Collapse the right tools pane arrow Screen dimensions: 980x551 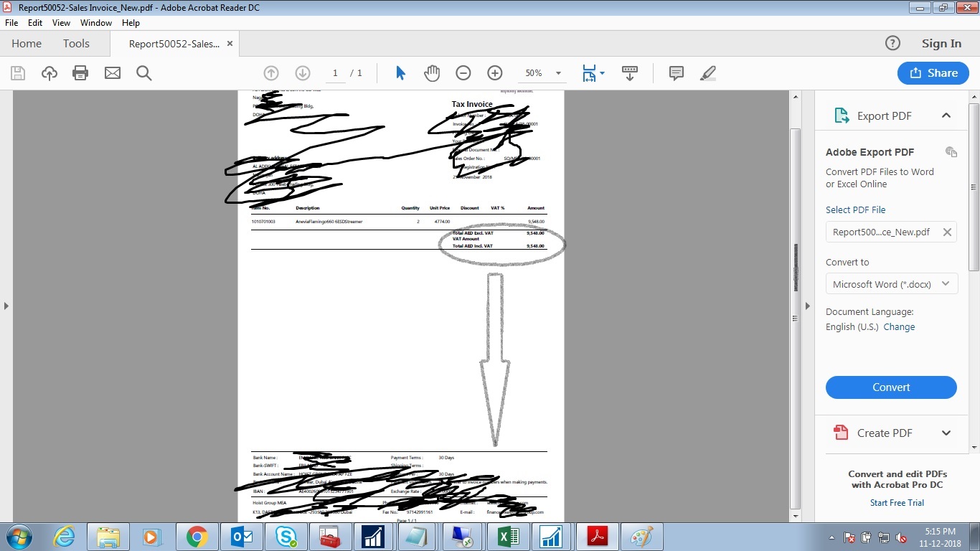point(807,306)
